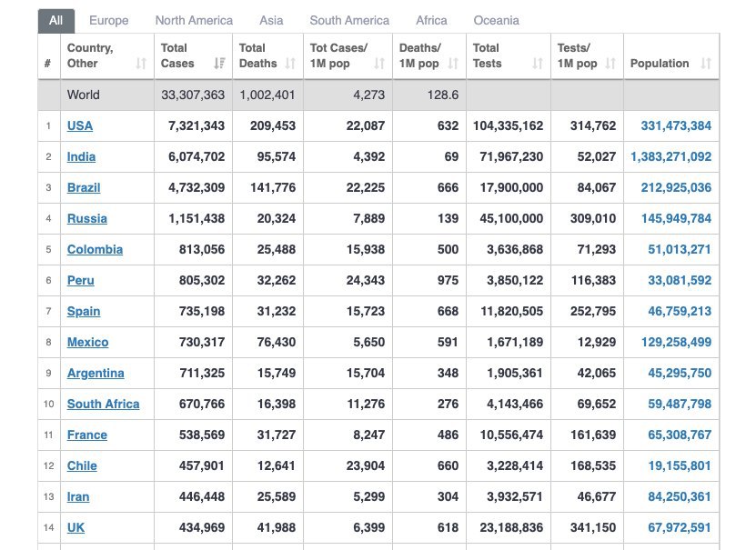Open the Iran country link
756x550 pixels.
(78, 496)
